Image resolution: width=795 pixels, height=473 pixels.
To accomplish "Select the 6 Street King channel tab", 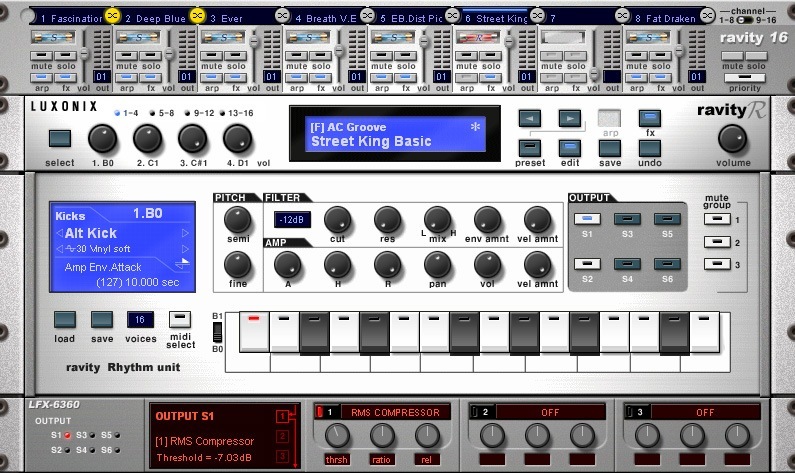I will pos(496,18).
